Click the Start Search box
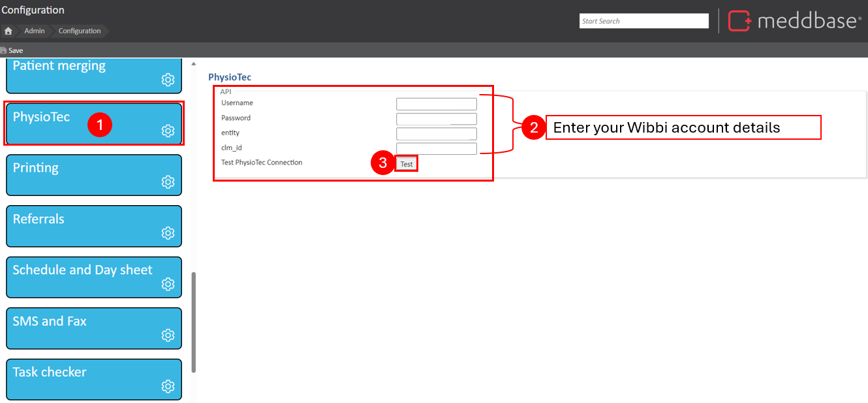Viewport: 868px width, 403px height. 643,21
